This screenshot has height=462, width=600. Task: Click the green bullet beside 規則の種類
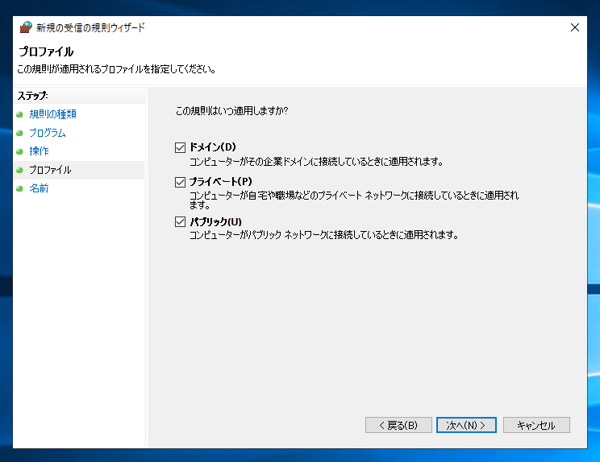(20, 114)
